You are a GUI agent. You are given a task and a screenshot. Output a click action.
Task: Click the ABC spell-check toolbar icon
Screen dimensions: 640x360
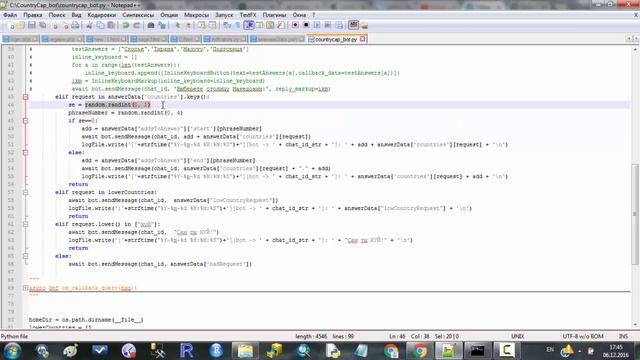coord(353,25)
